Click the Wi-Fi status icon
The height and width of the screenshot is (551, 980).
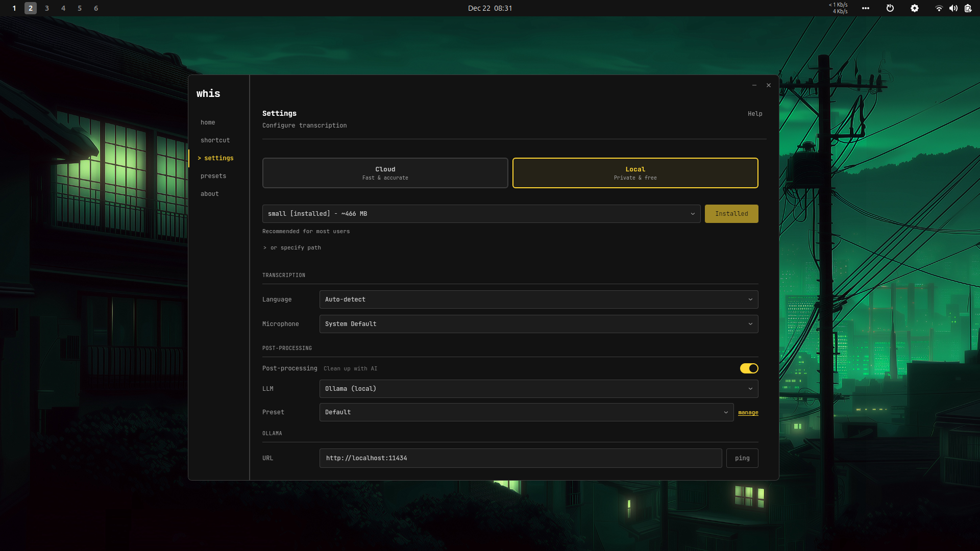click(938, 8)
